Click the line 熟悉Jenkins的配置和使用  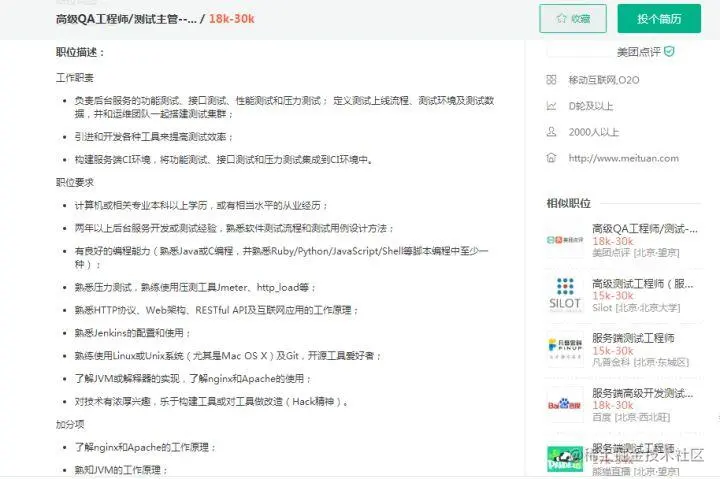point(132,333)
